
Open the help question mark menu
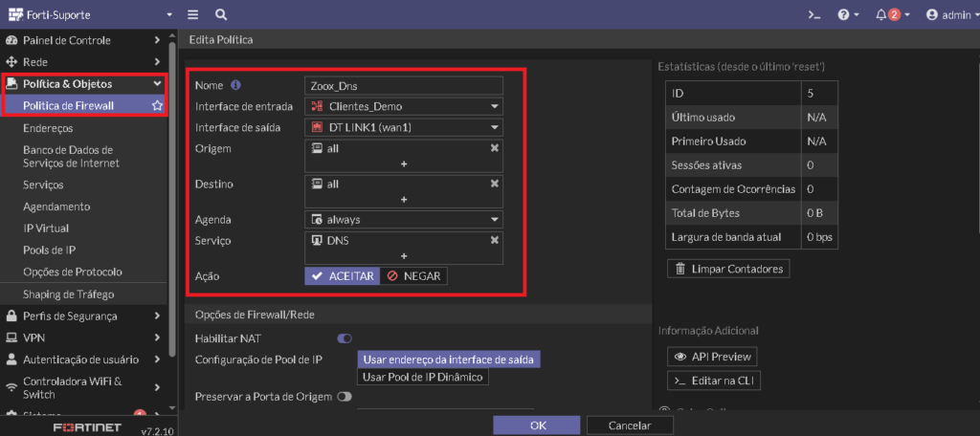[x=848, y=15]
